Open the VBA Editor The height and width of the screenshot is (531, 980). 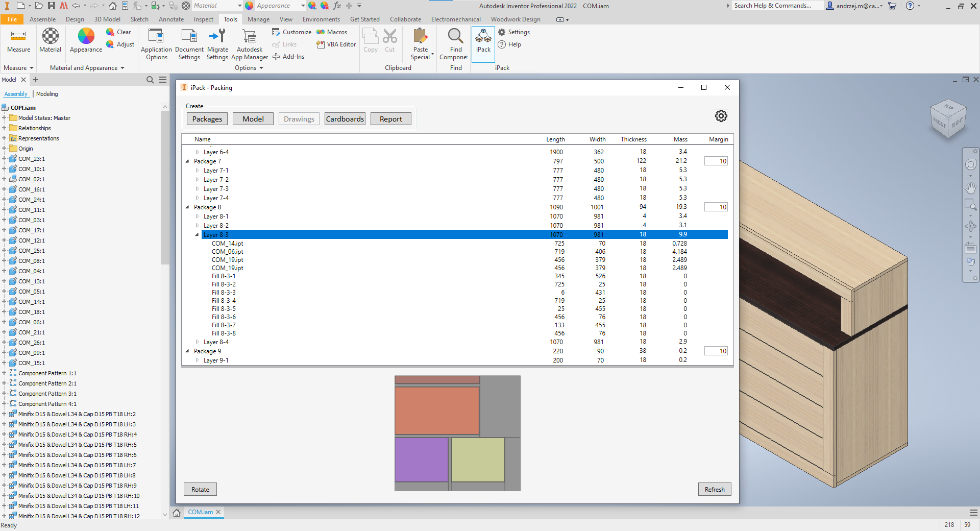coord(336,44)
